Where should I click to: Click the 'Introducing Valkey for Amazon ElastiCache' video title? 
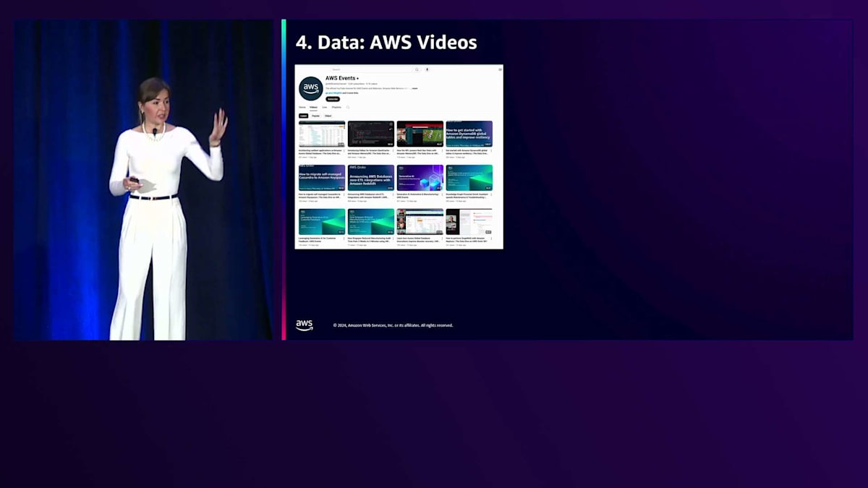click(370, 152)
